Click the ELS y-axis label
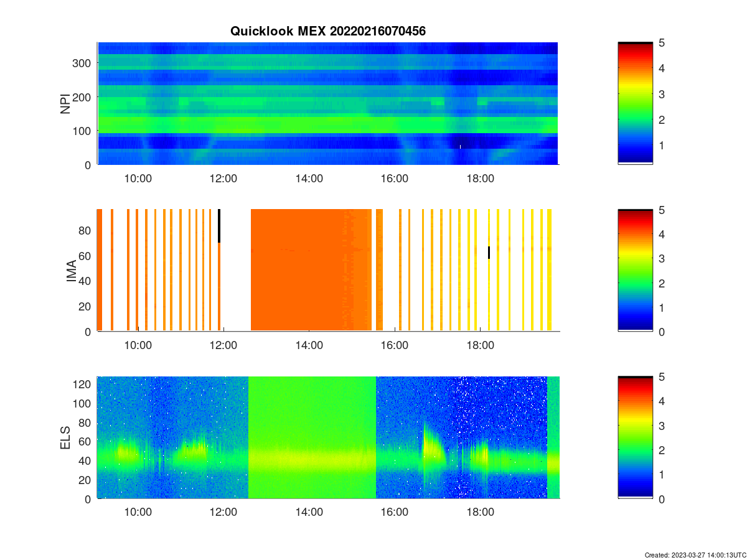The width and height of the screenshot is (747, 560). [65, 437]
